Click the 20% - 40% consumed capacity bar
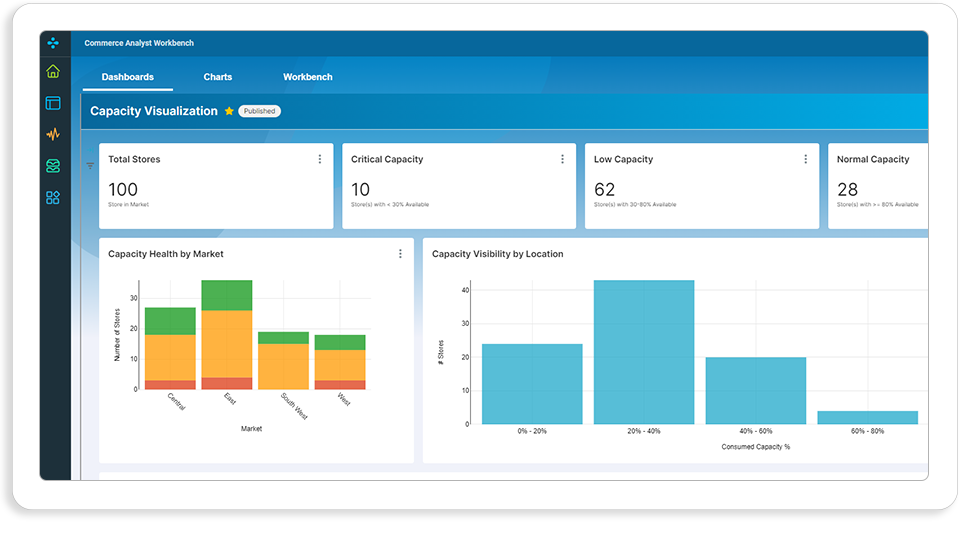 click(643, 352)
